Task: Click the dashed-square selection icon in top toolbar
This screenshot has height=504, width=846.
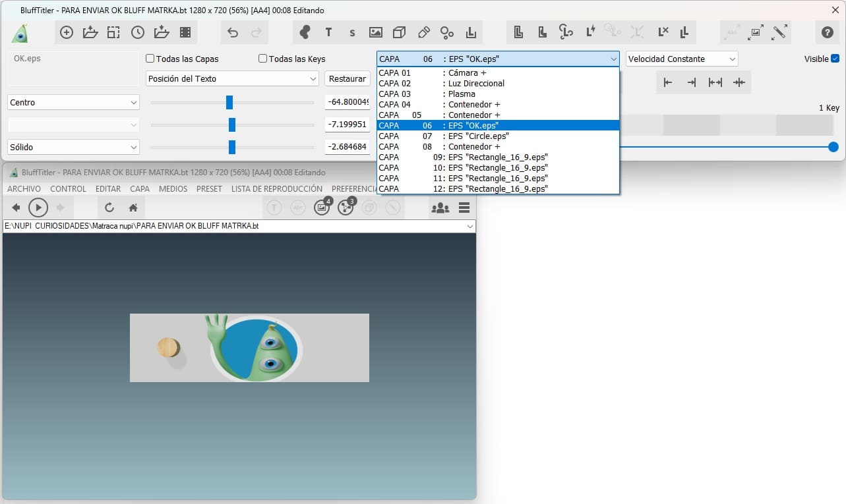Action: point(113,32)
